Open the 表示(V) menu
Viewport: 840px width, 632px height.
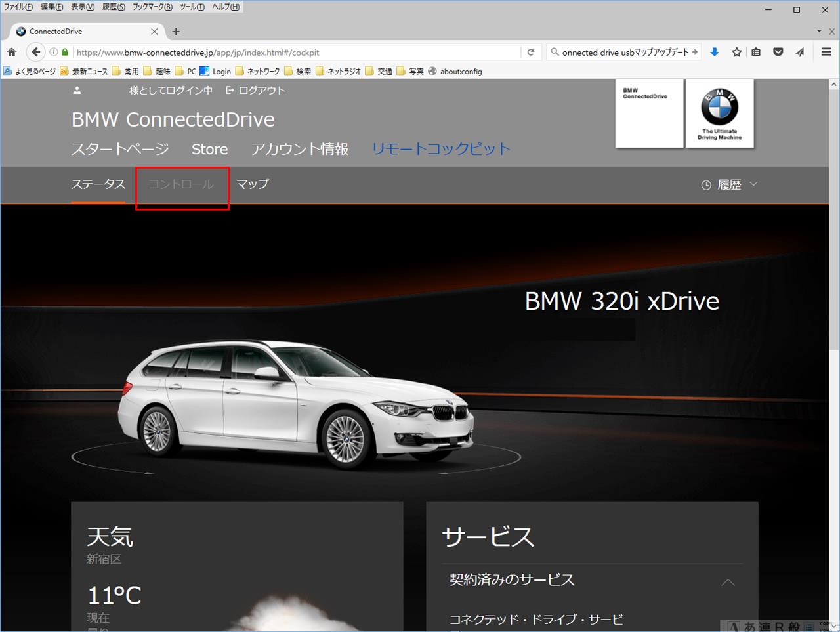[83, 7]
